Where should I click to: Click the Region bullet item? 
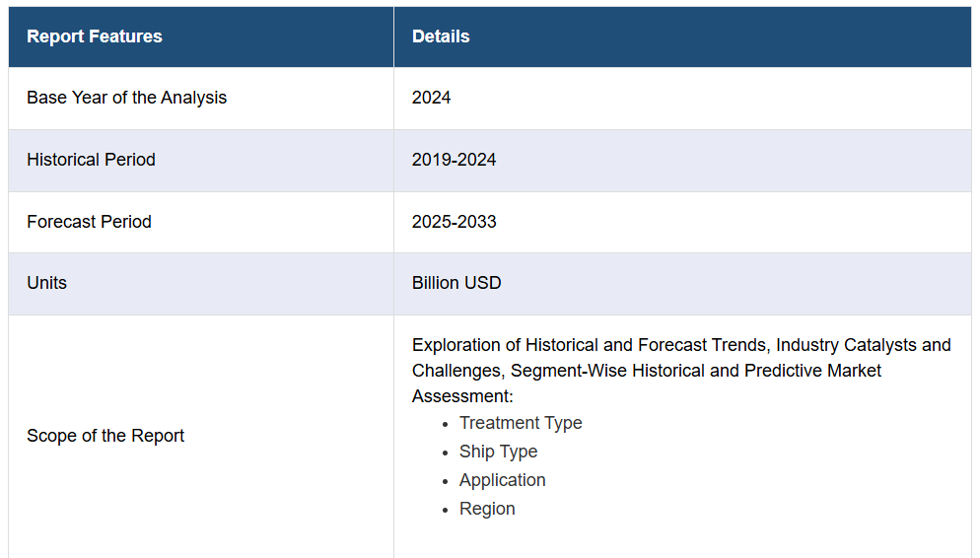tap(487, 509)
